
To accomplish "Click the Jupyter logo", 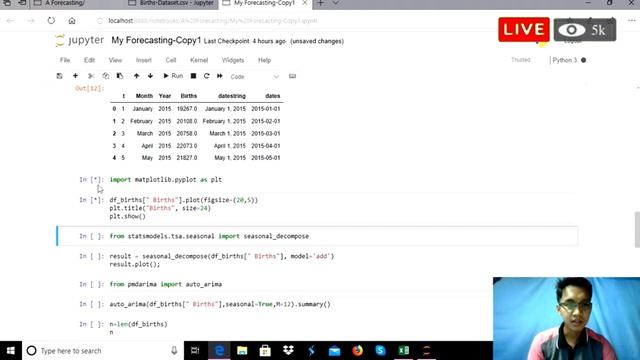I will pos(80,40).
